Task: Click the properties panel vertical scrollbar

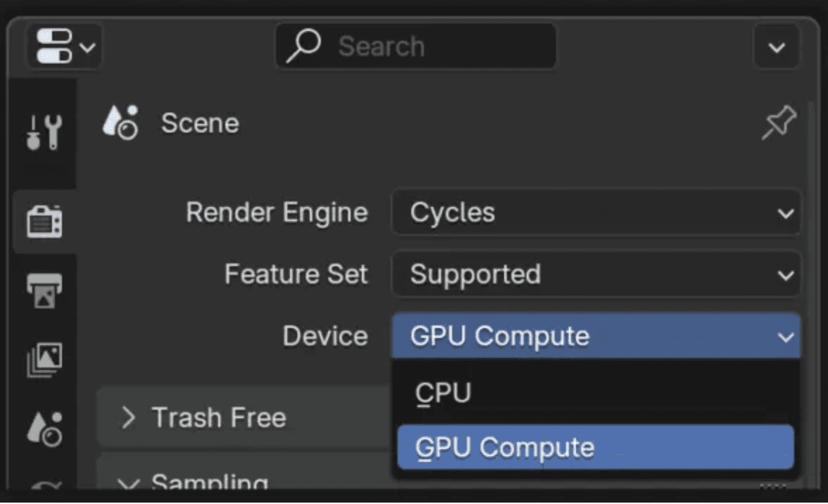Action: pyautogui.click(x=808, y=296)
